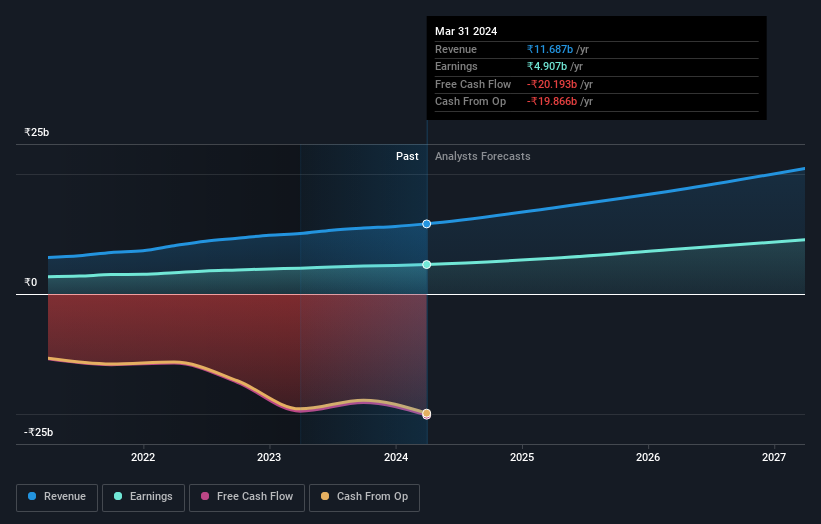Click the -₹19.866b cash from op value
821x524 pixels.
[x=552, y=102]
